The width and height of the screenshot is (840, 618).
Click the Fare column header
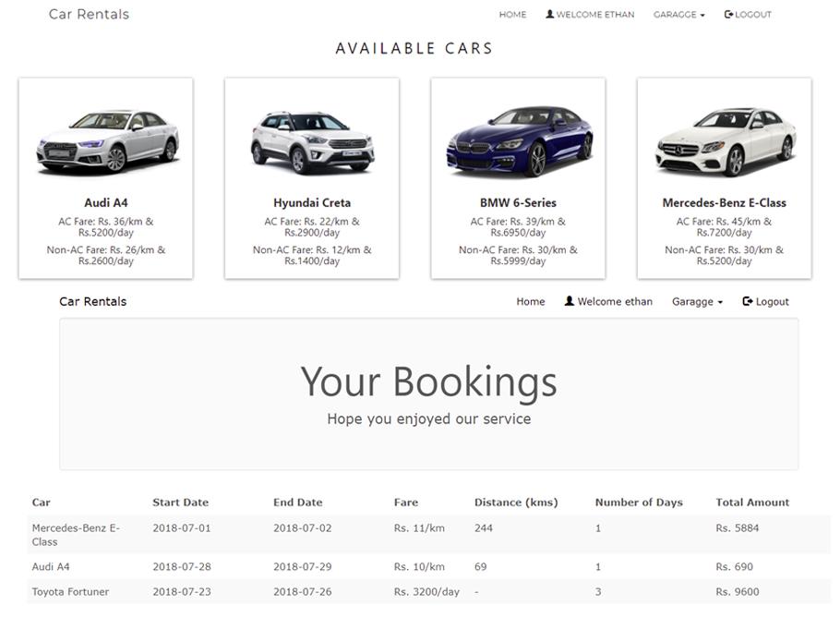click(406, 503)
